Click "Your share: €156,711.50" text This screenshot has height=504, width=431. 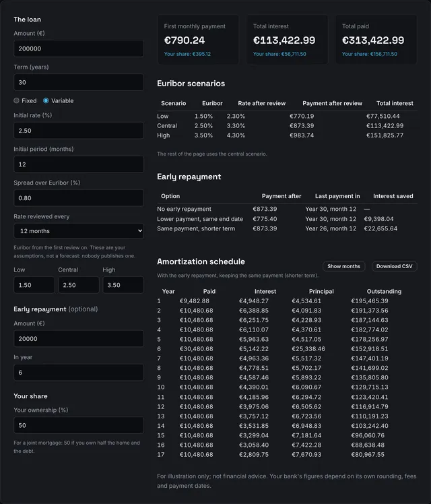tap(370, 54)
